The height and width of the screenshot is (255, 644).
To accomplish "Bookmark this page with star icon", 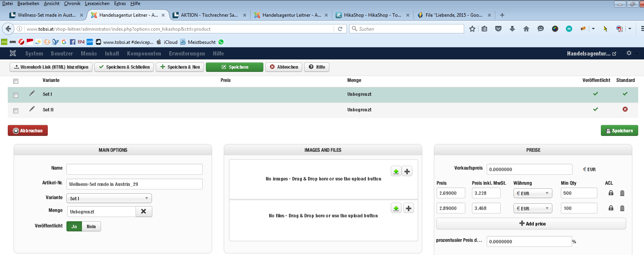I will [472, 29].
